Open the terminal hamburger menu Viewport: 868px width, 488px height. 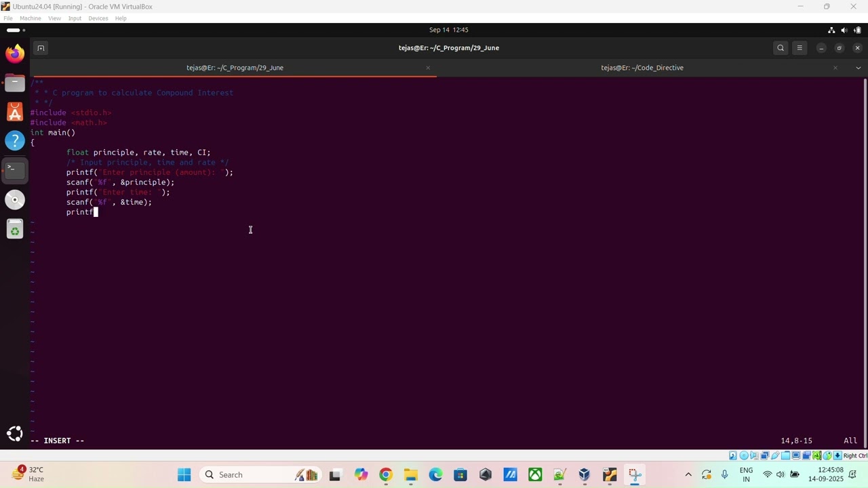coord(800,48)
